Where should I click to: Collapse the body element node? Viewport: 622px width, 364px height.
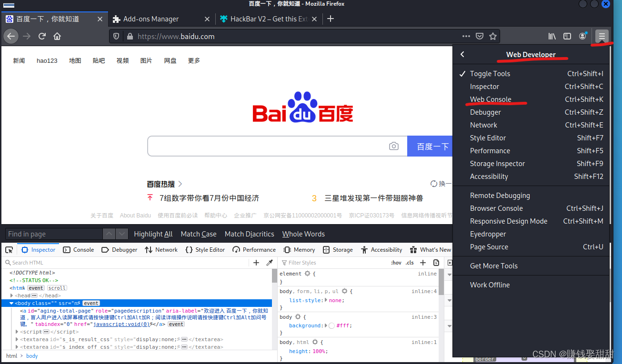point(12,303)
